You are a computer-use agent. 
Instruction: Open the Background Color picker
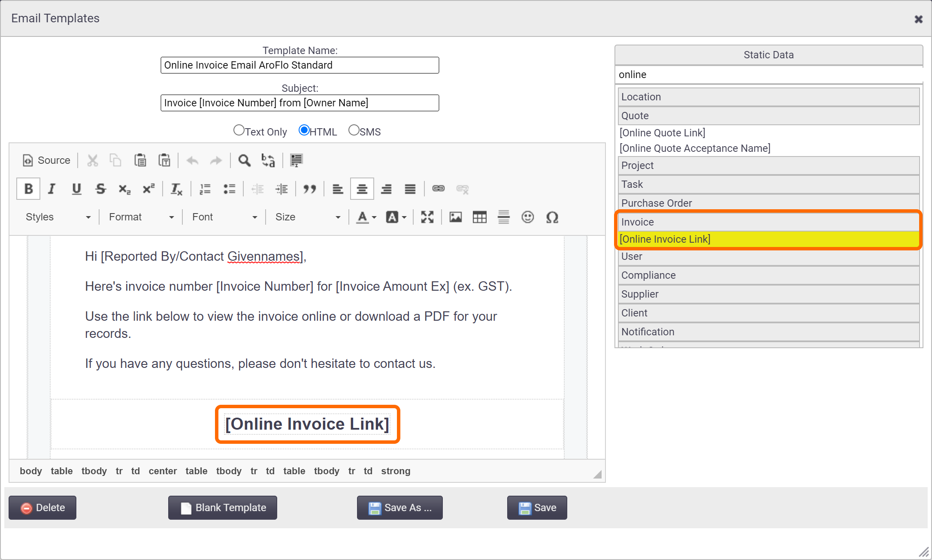[x=396, y=217]
